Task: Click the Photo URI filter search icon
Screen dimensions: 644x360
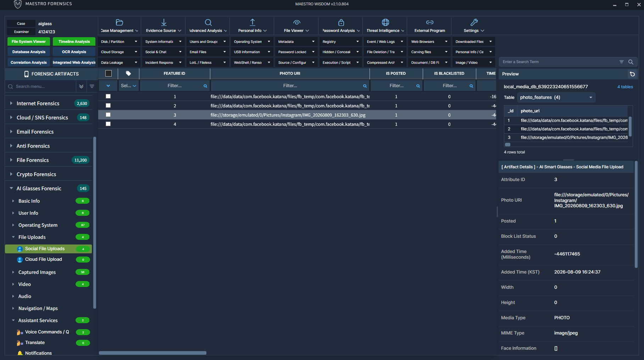Action: [x=365, y=86]
